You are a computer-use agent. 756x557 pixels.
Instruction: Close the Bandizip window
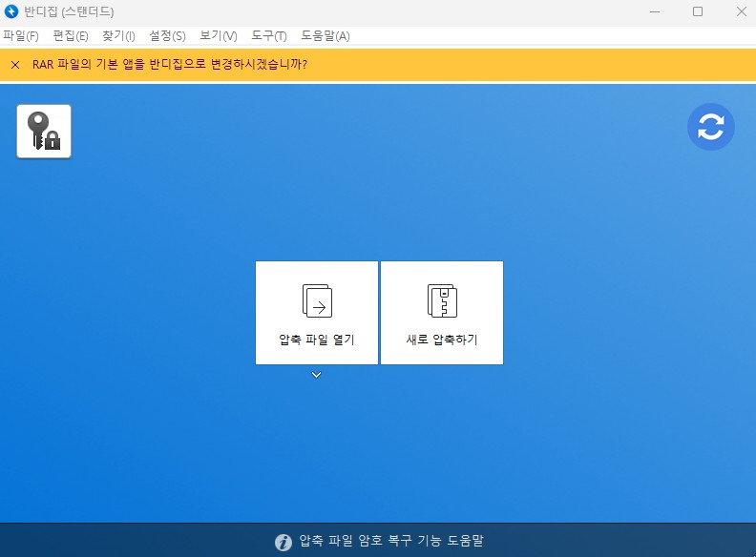click(742, 11)
